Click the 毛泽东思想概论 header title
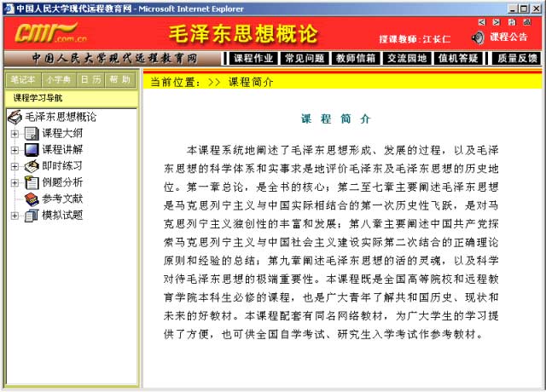Viewport: 546px width, 392px height. pos(243,34)
